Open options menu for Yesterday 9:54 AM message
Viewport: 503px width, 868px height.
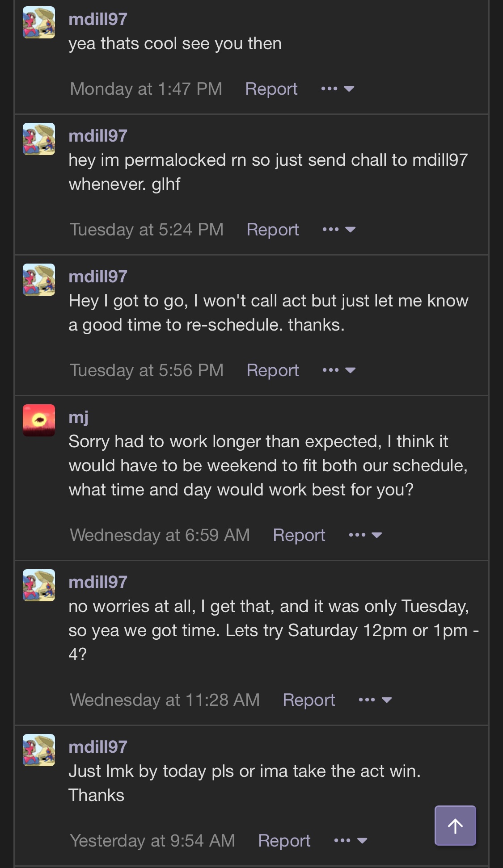(x=351, y=841)
